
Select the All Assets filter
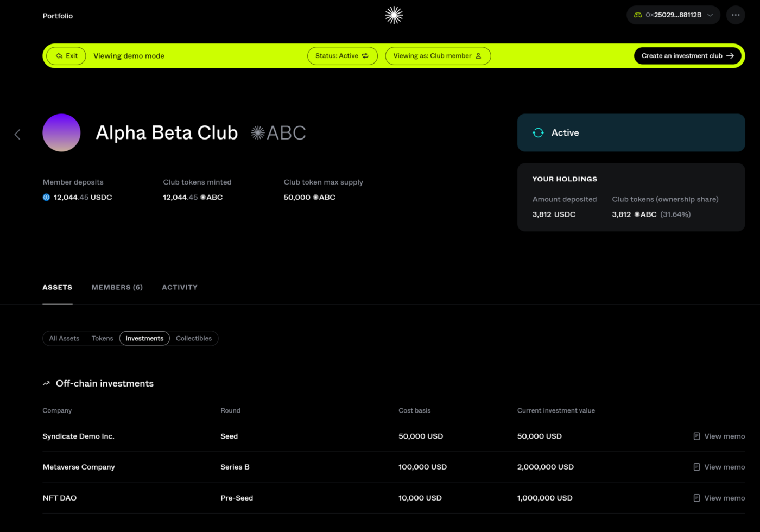[x=64, y=338]
